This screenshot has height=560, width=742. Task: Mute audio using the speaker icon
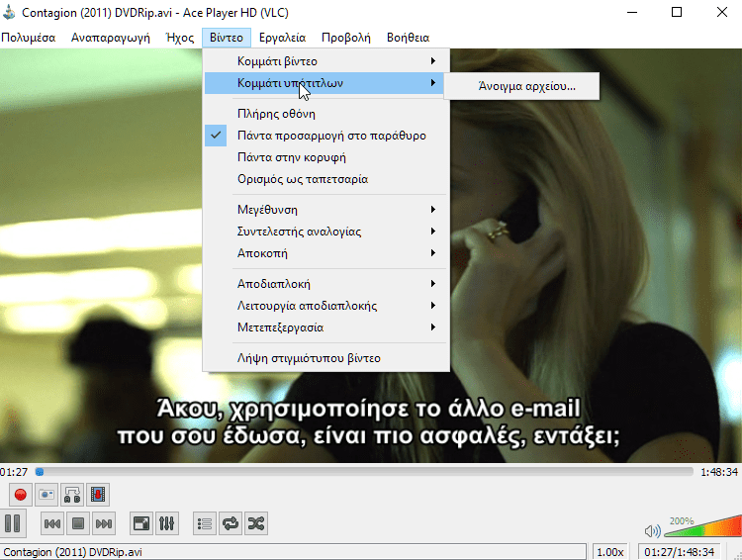652,530
